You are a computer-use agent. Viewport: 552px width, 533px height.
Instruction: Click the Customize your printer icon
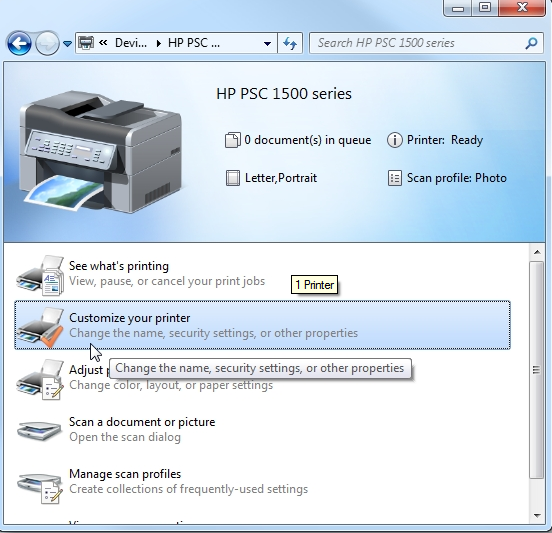[x=40, y=327]
